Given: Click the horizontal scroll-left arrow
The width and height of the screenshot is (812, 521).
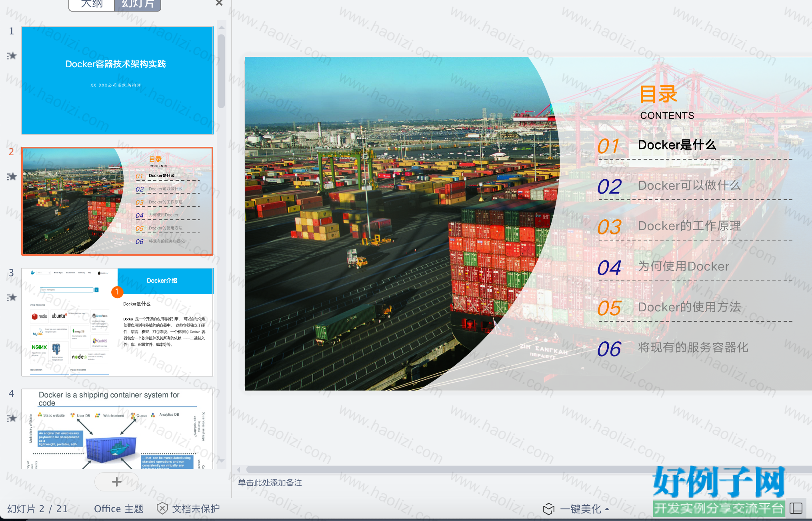Looking at the screenshot, I should [x=239, y=469].
